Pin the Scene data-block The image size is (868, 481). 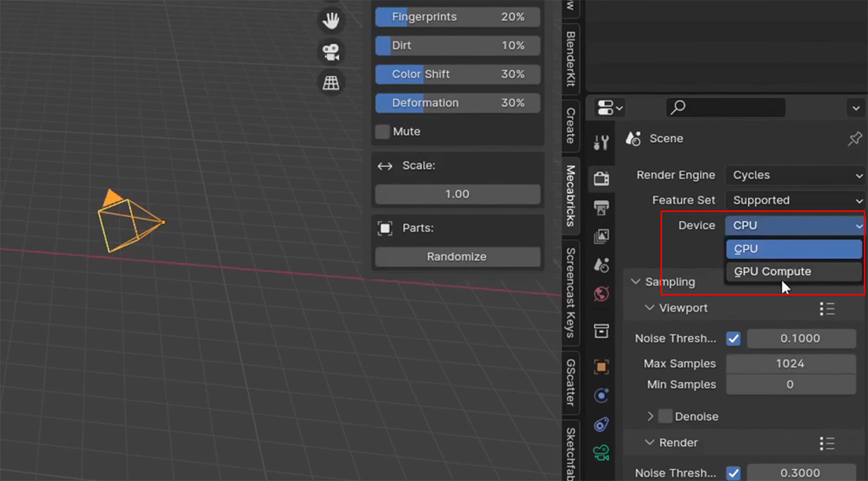click(x=854, y=138)
